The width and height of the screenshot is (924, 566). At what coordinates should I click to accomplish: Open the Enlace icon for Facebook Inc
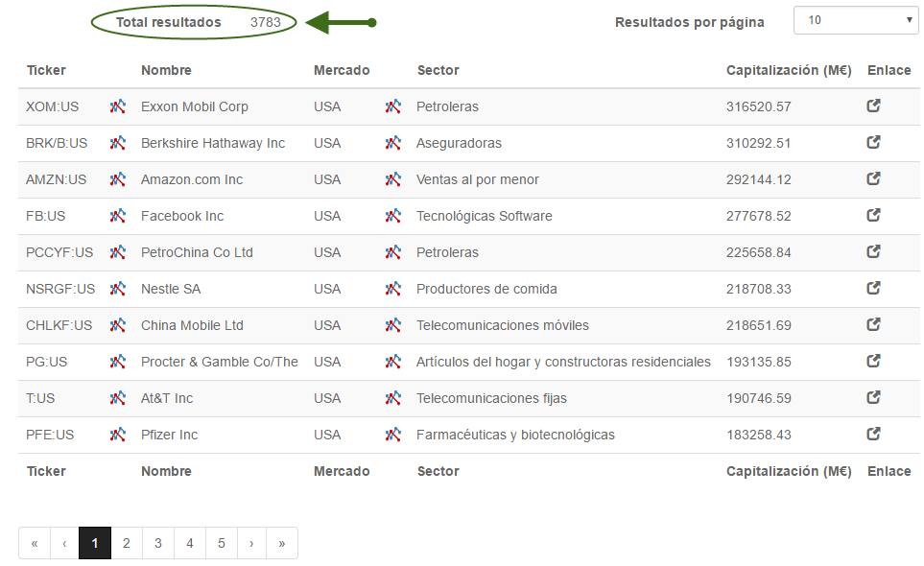pos(873,216)
